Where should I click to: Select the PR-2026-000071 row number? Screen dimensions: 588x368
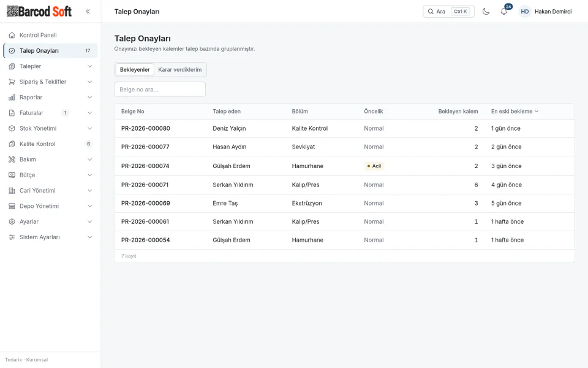(x=145, y=185)
